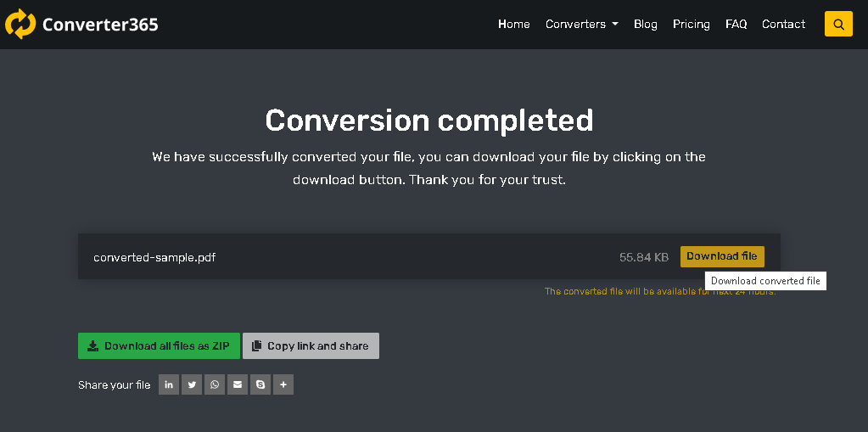868x432 pixels.
Task: Go to the Contact page
Action: (x=783, y=24)
